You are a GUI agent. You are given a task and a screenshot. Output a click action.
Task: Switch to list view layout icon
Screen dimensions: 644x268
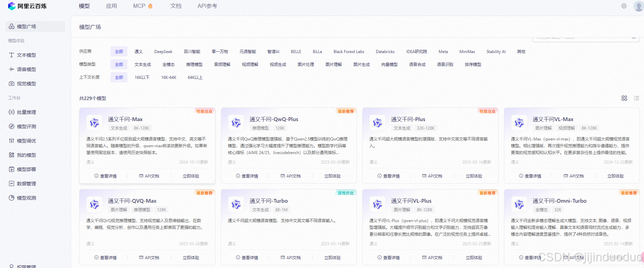(x=637, y=98)
